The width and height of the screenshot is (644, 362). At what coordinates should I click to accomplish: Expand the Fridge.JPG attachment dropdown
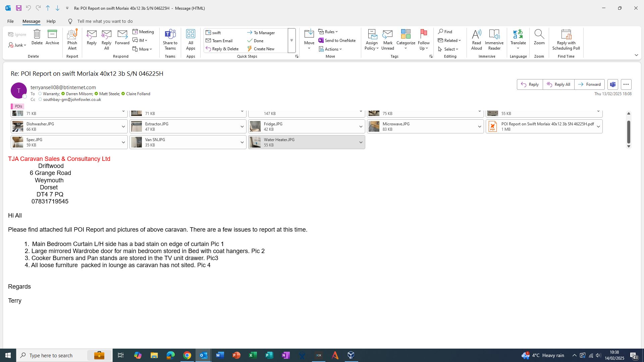click(361, 127)
